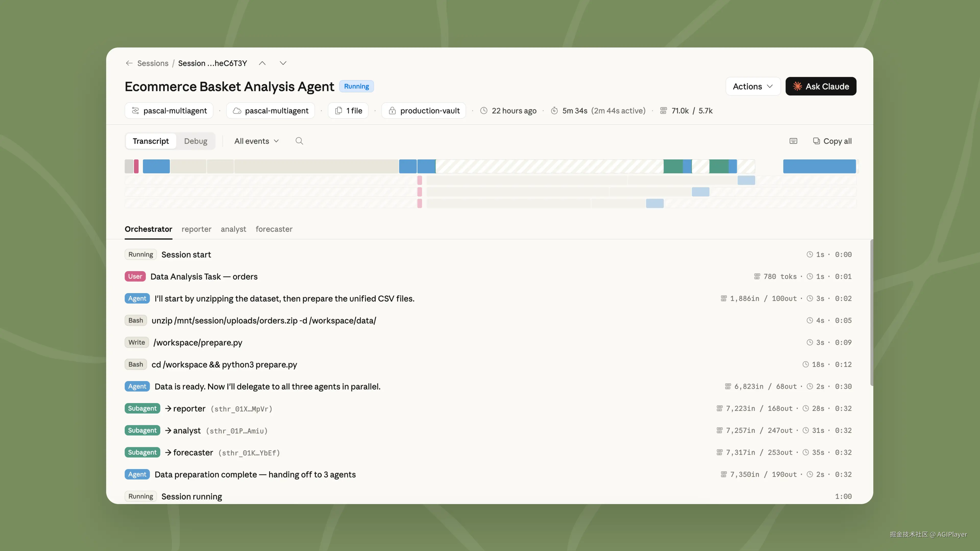Viewport: 980px width, 551px height.
Task: Open the Session running row
Action: tap(488, 497)
